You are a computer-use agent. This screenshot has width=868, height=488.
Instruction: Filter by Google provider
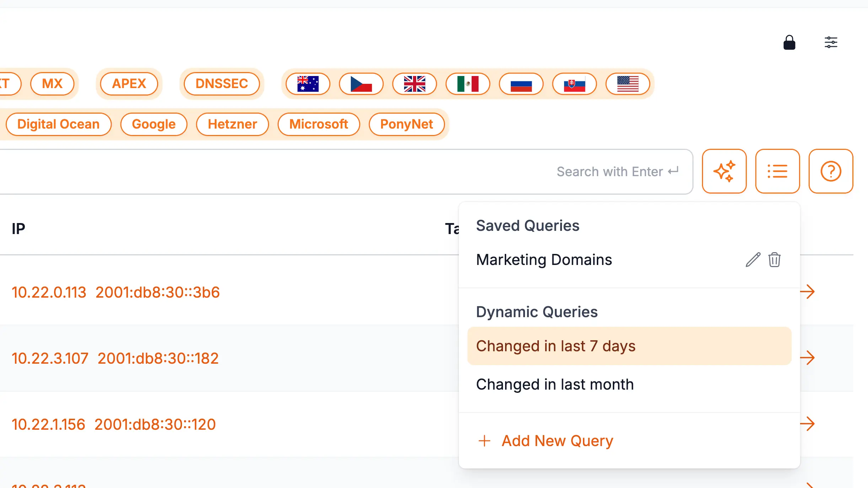154,124
